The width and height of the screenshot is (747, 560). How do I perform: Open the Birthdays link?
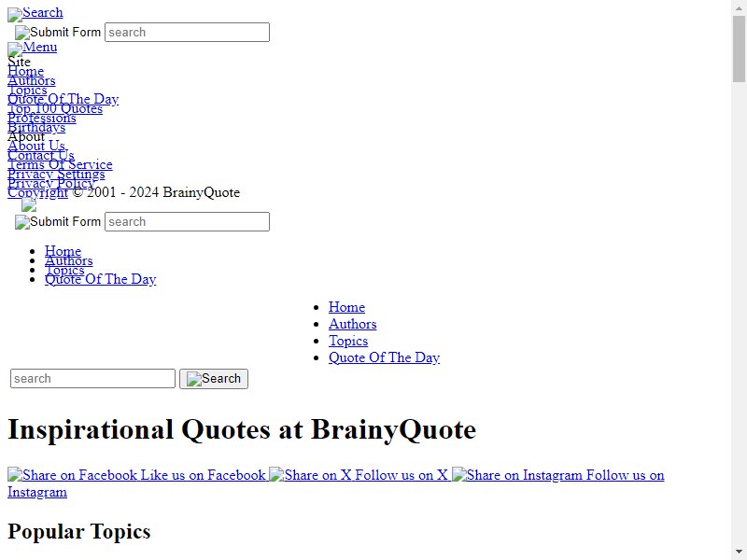[36, 127]
